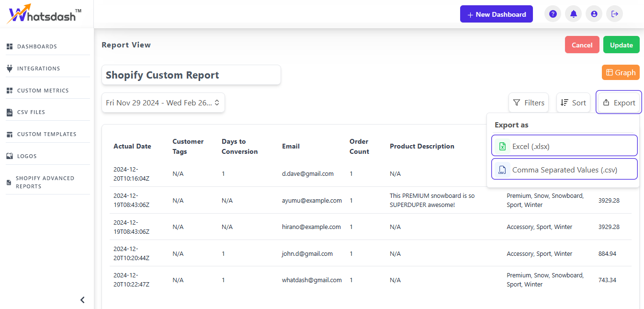
Task: Click the logout icon
Action: (615, 14)
